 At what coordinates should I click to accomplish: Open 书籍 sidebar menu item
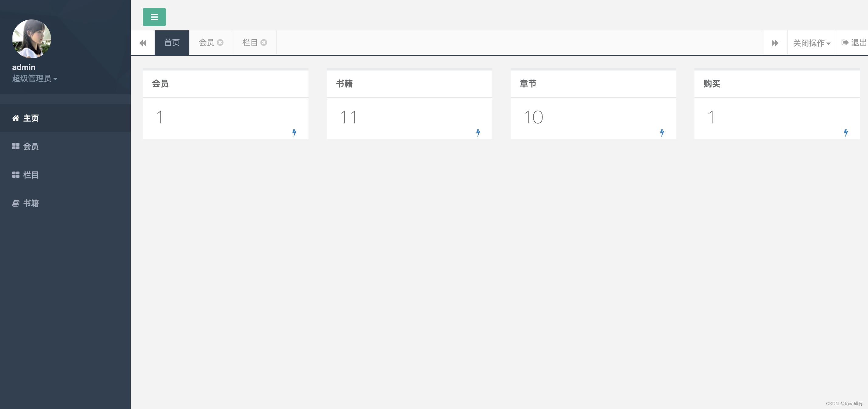click(31, 203)
